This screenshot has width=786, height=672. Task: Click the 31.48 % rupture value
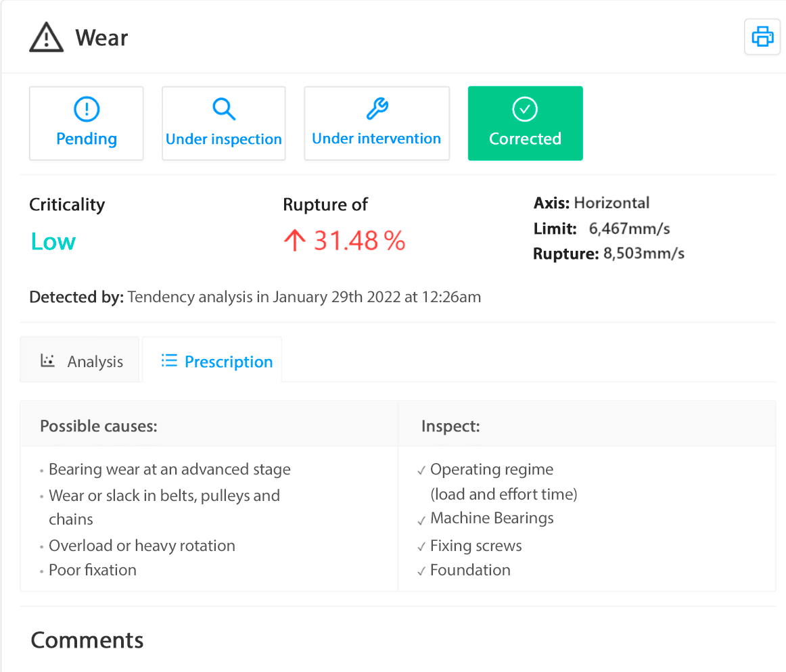tap(359, 241)
